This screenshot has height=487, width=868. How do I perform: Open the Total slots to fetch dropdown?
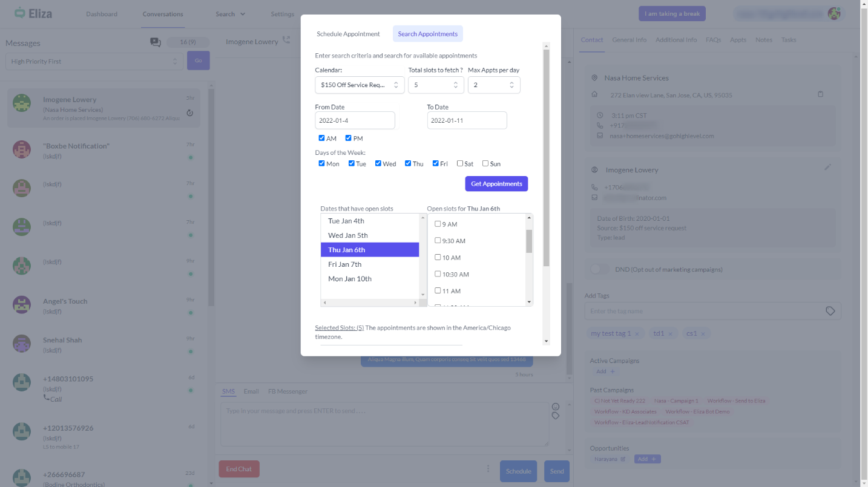pos(436,85)
